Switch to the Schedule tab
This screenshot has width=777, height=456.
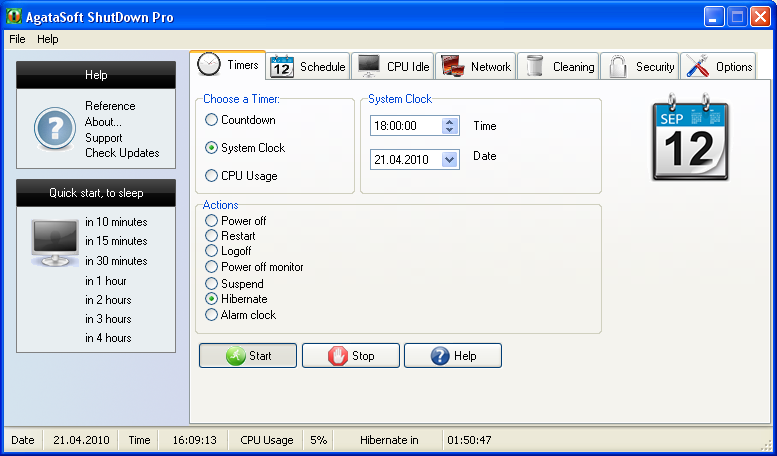tap(308, 67)
